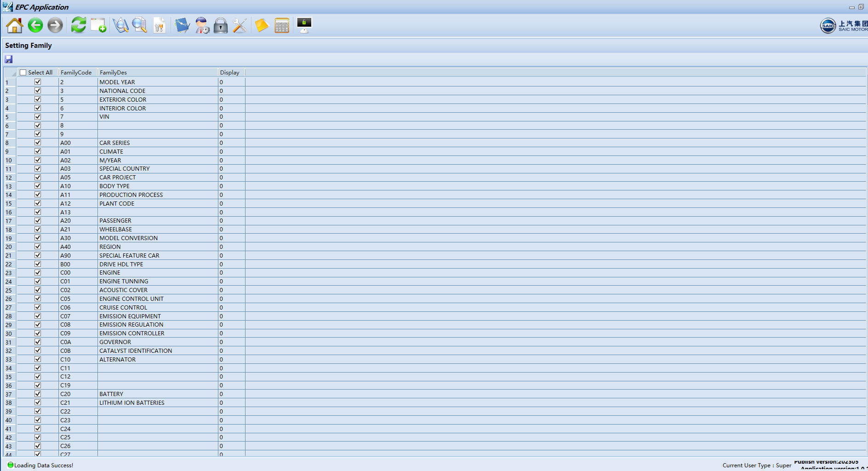Click the screen lock monitor icon
The image size is (868, 471).
pyautogui.click(x=304, y=26)
